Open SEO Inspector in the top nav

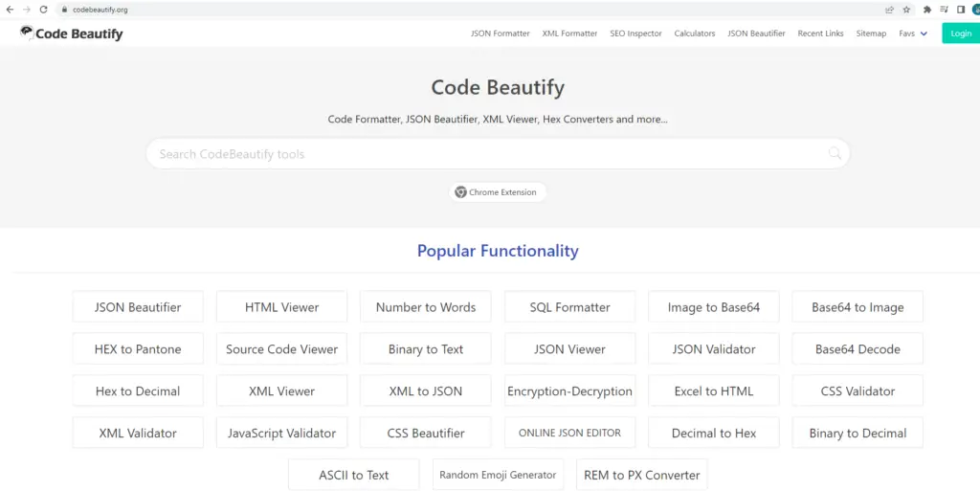(635, 33)
